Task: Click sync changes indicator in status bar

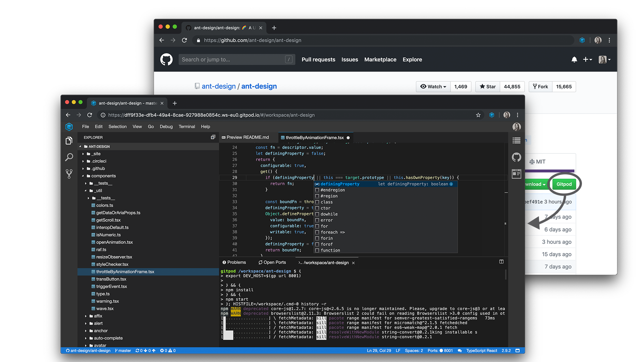Action: (146, 351)
